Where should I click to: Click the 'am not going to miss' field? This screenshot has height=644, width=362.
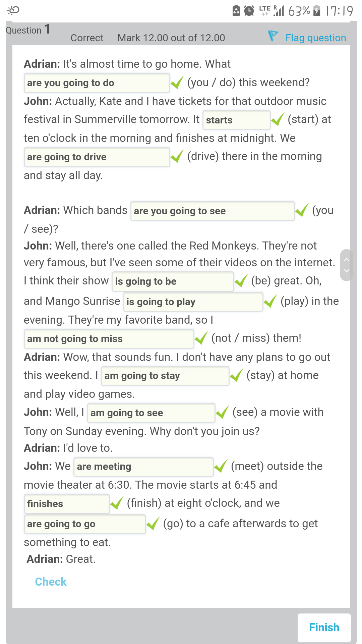point(109,339)
